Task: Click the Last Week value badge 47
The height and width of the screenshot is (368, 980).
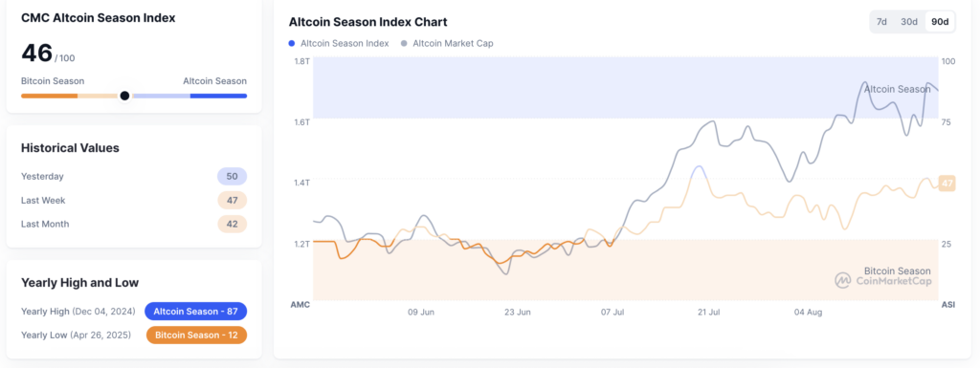Action: click(x=232, y=200)
